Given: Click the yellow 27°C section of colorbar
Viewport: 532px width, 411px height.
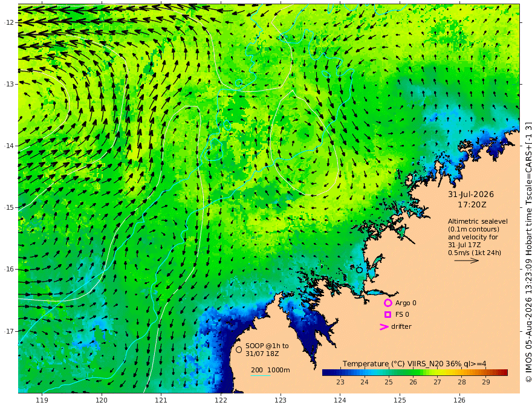Looking at the screenshot, I should coord(437,373).
